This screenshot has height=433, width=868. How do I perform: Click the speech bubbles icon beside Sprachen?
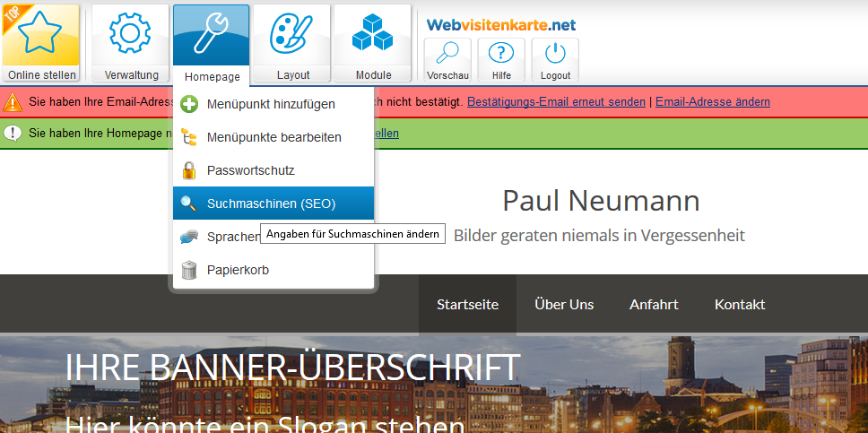pos(189,237)
